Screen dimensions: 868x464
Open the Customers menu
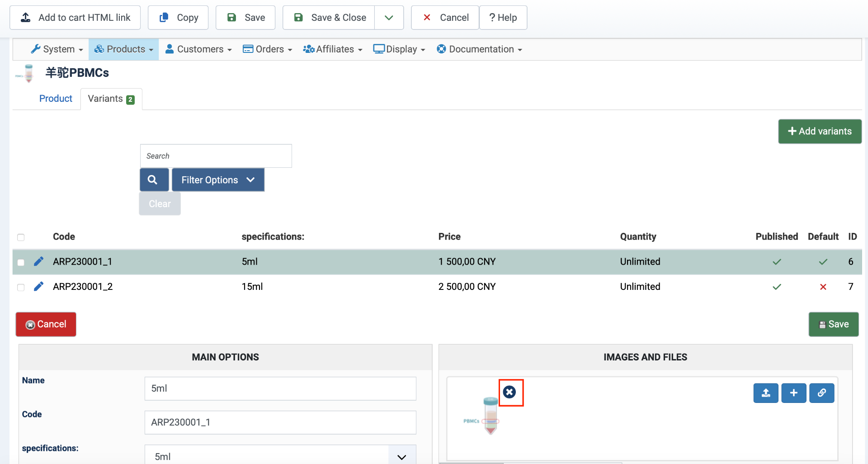[x=199, y=49]
